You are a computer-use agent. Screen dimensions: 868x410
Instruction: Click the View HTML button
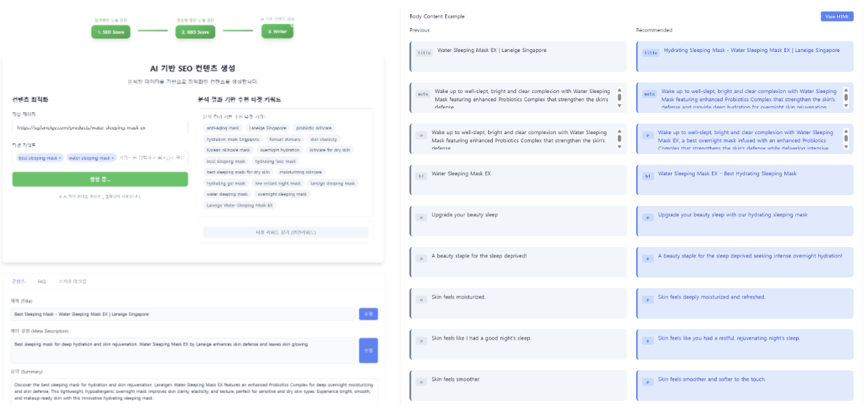click(837, 16)
